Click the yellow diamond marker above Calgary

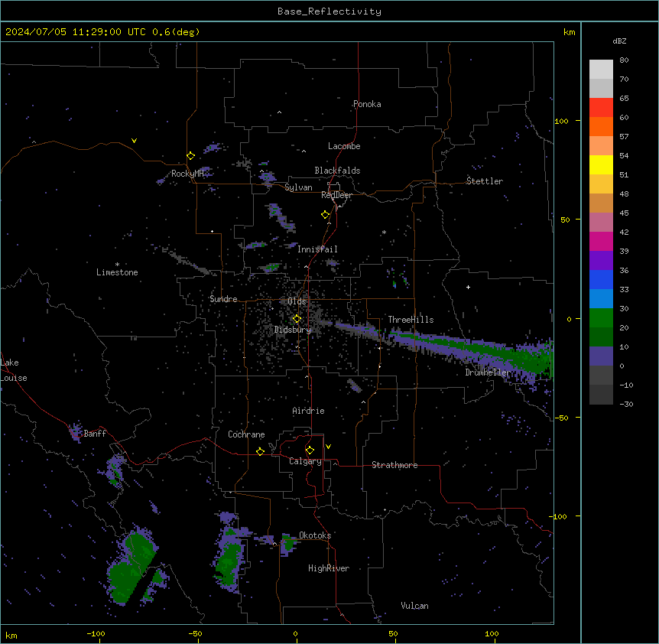point(310,450)
